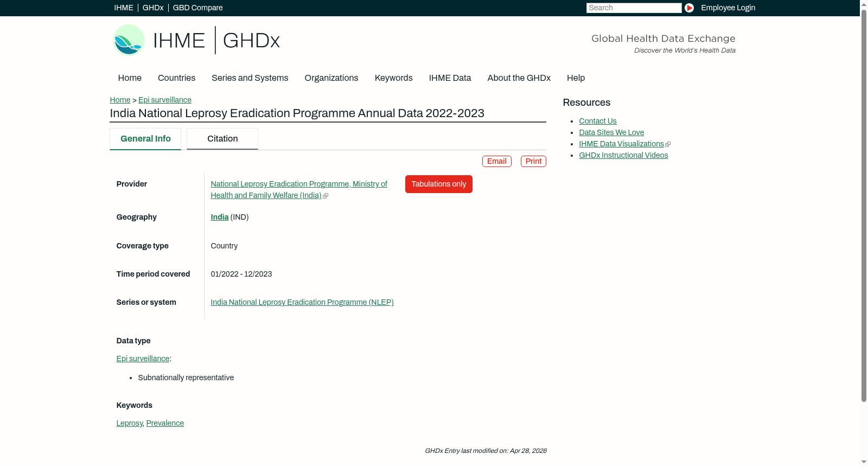Switch to the Citation tab
This screenshot has height=467, width=868.
(x=222, y=139)
